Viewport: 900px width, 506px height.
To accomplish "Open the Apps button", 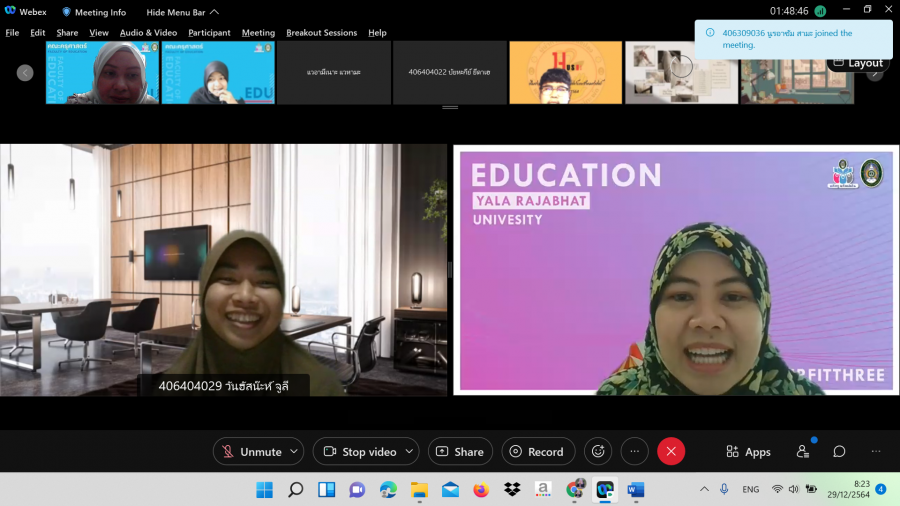I will click(x=748, y=452).
